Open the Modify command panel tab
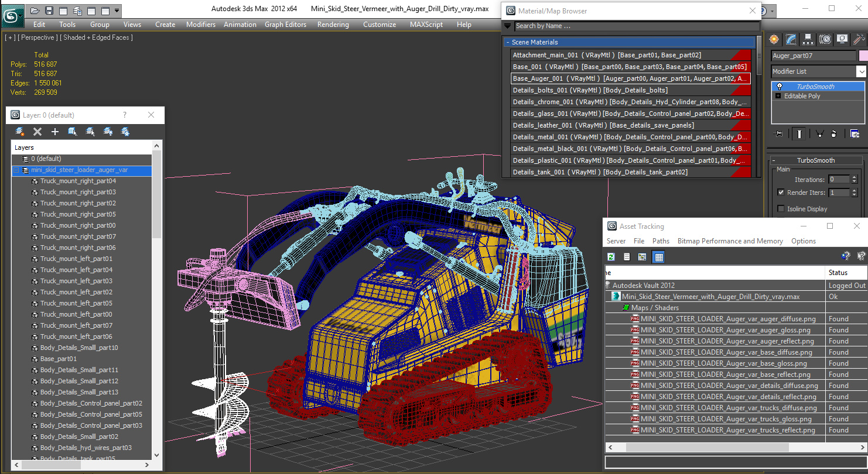868x474 pixels. [x=791, y=39]
